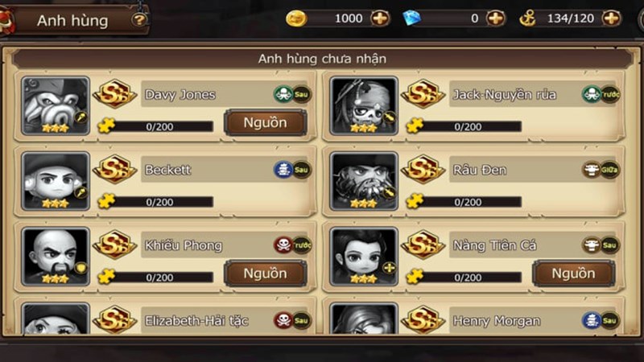Open Nguồn for Davy Jones
The height and width of the screenshot is (362, 644).
(266, 123)
